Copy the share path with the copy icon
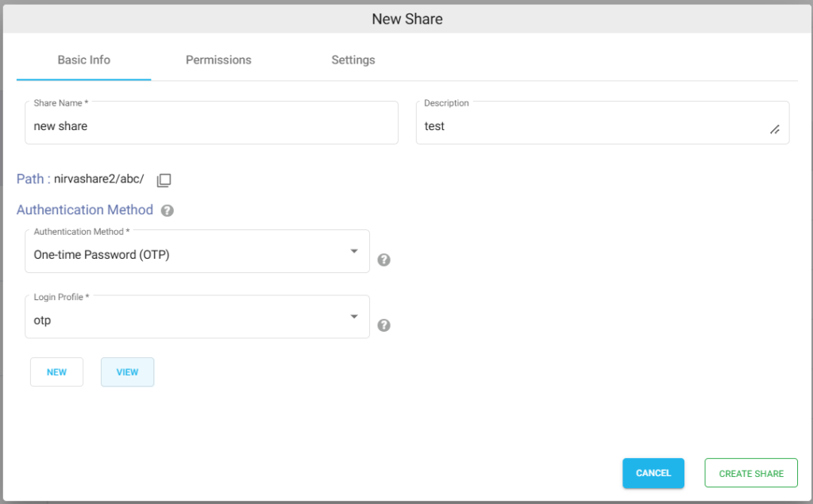813x504 pixels. (164, 180)
